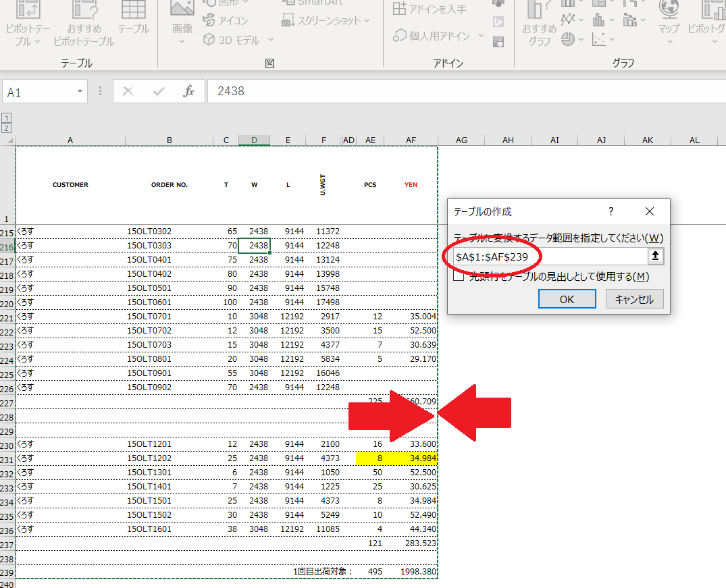Screen dimensions: 726x588
Task: Click cell 15OLT1202
Action: click(170, 458)
